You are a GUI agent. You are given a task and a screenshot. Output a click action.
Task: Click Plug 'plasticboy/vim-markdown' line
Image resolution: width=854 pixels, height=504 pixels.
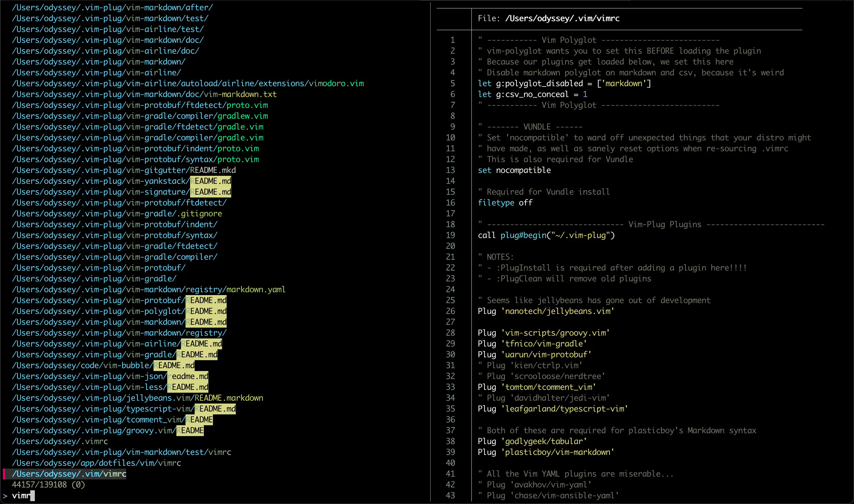point(546,452)
